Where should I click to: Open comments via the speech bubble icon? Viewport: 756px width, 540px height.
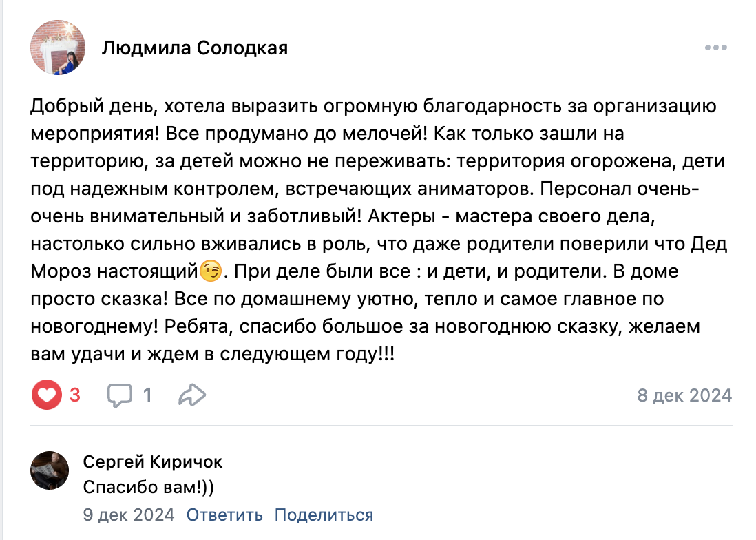coord(120,395)
